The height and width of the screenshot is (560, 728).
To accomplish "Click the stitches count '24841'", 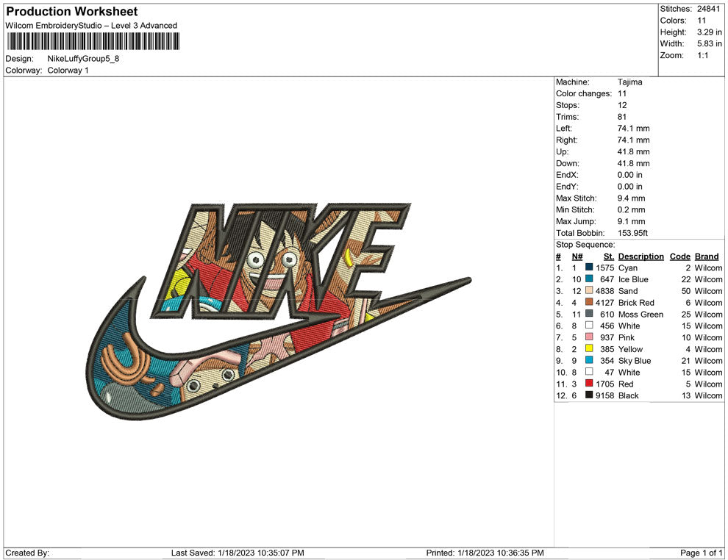I will pos(708,9).
